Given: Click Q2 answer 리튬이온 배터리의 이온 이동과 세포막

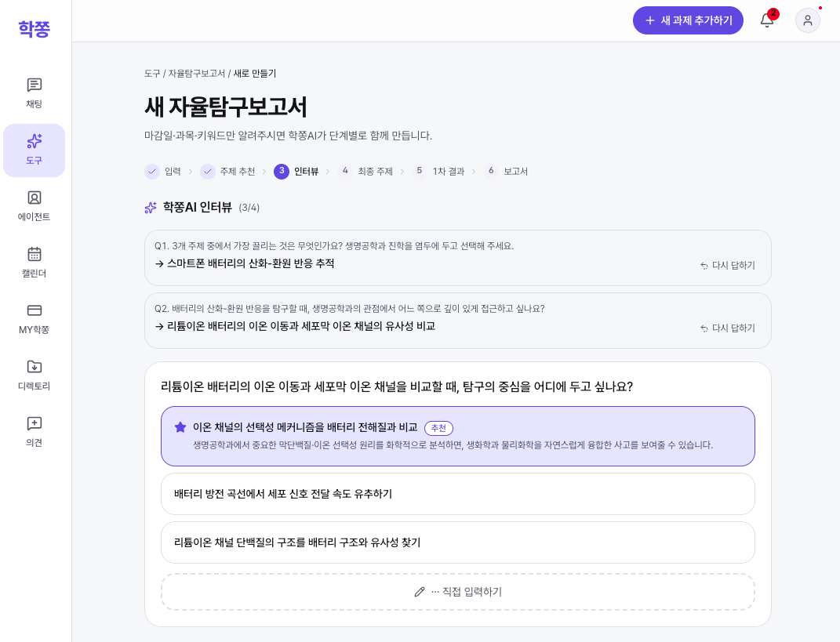Looking at the screenshot, I should [x=300, y=326].
